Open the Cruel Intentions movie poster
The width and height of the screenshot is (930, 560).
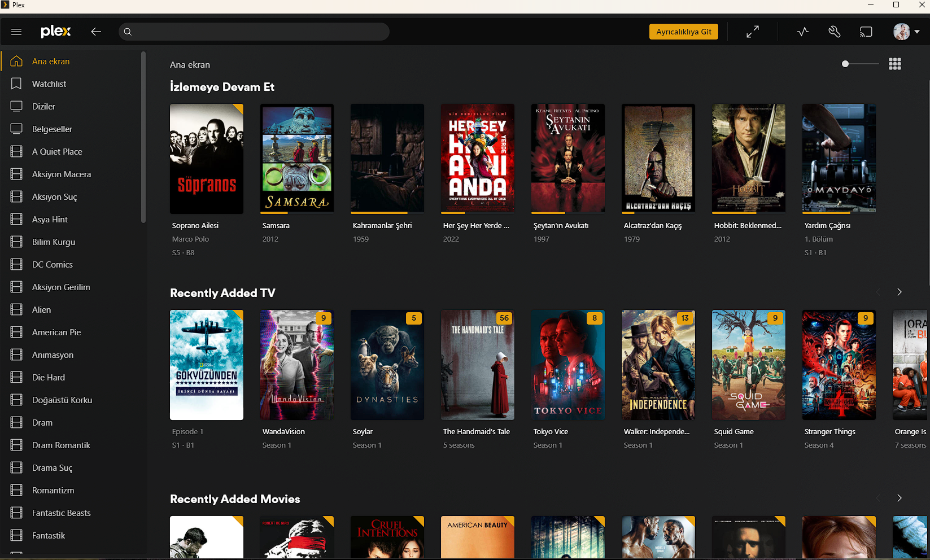[x=387, y=537]
